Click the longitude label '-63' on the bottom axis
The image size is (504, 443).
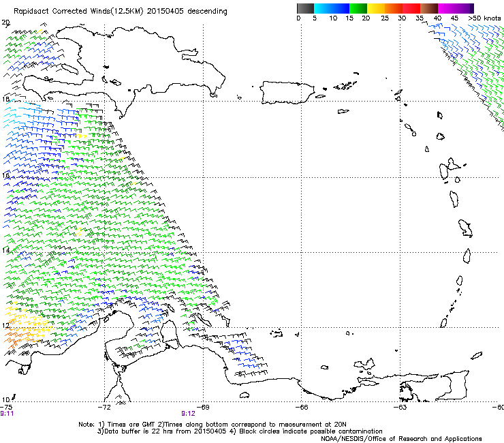(400, 408)
